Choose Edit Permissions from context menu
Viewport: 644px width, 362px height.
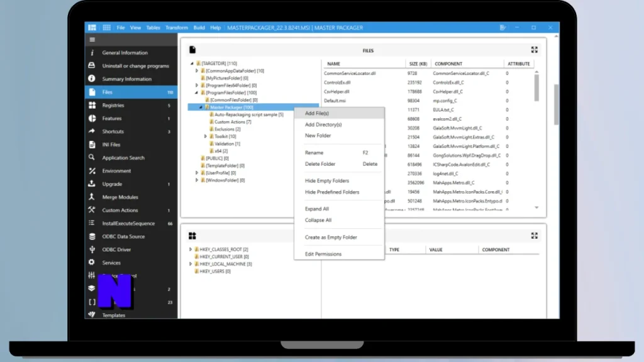339,254
